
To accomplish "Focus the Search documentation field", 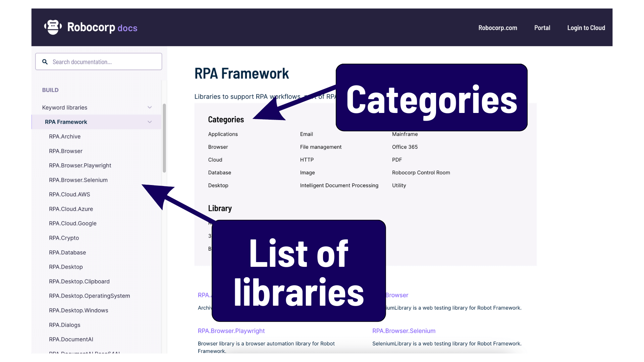I will (x=99, y=62).
